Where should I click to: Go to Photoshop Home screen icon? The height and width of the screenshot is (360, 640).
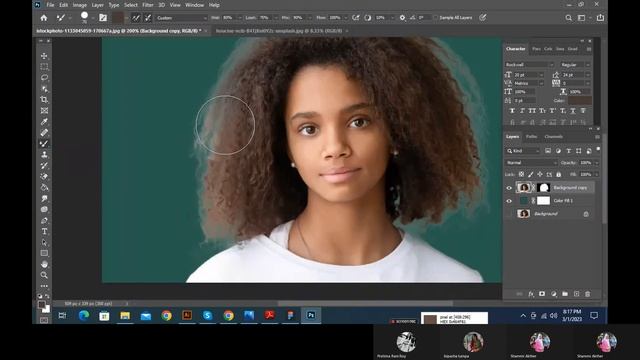44,18
